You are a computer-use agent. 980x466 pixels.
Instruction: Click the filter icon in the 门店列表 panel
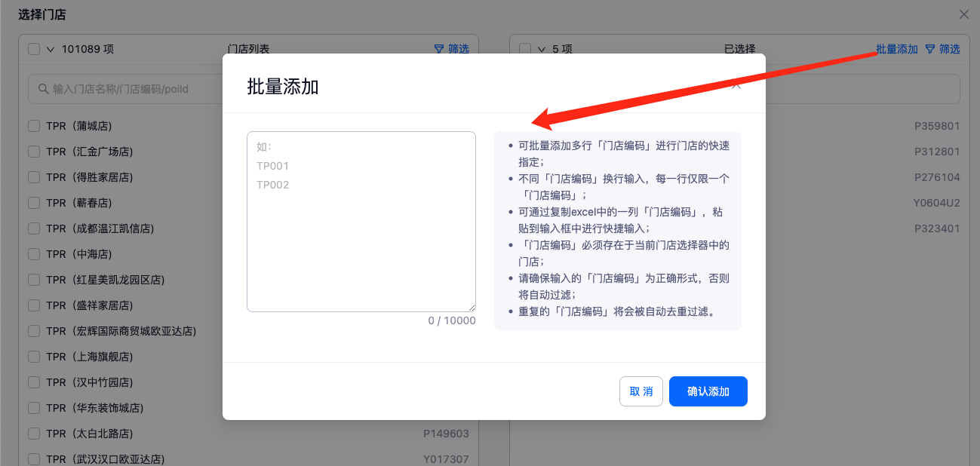point(439,49)
